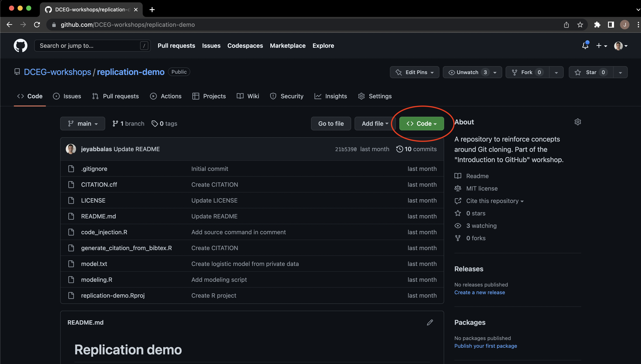The image size is (641, 364).
Task: Click the browser back arrow
Action: pos(9,24)
